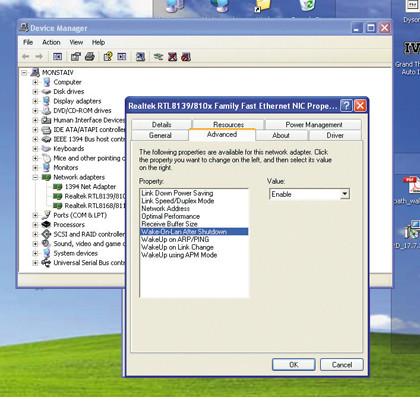Click the Disable device toolbar icon
The image size is (420, 397).
pos(186,57)
